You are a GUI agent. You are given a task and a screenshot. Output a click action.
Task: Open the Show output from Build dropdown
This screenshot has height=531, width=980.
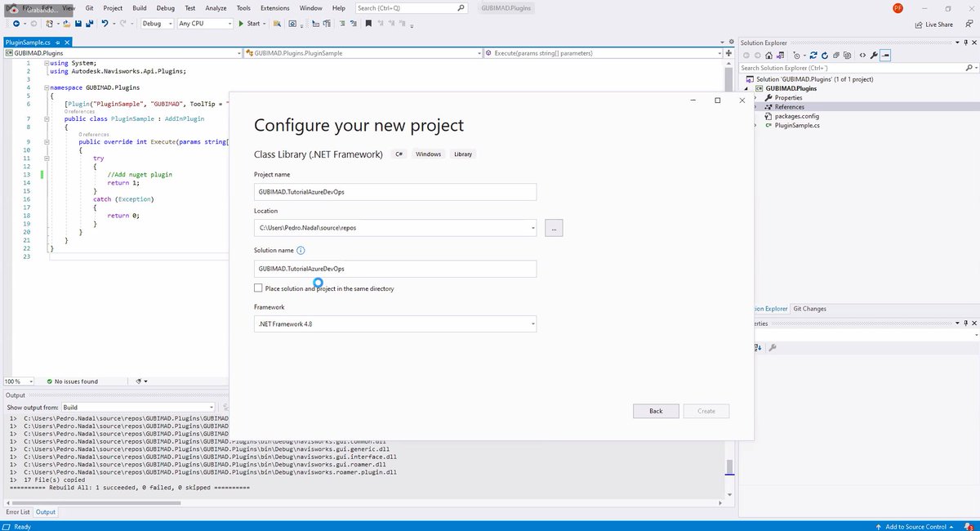tap(139, 407)
